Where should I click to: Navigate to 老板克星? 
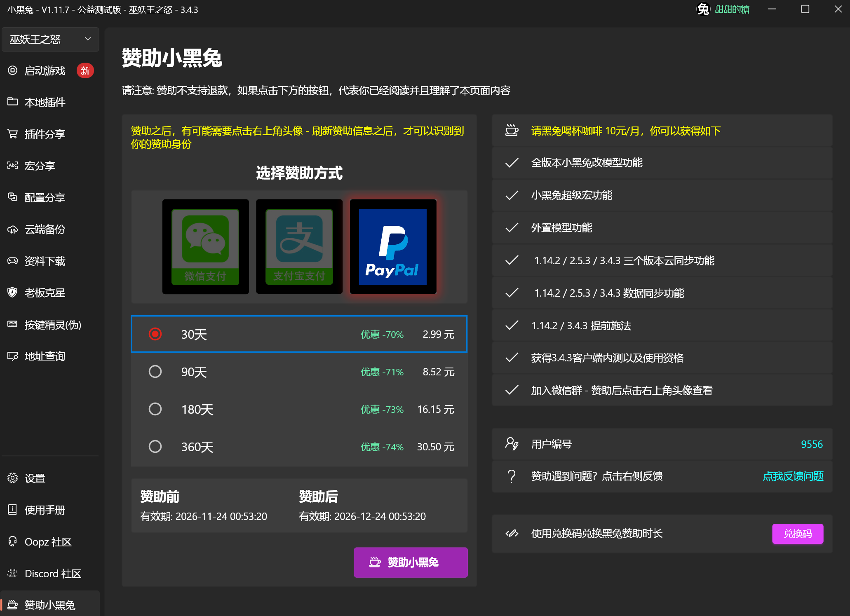click(50, 293)
